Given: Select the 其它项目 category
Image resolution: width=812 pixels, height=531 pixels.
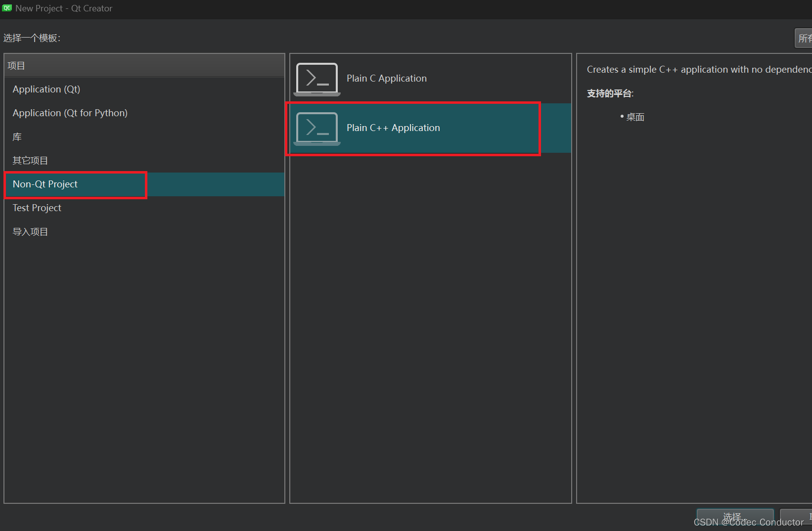Looking at the screenshot, I should tap(144, 161).
